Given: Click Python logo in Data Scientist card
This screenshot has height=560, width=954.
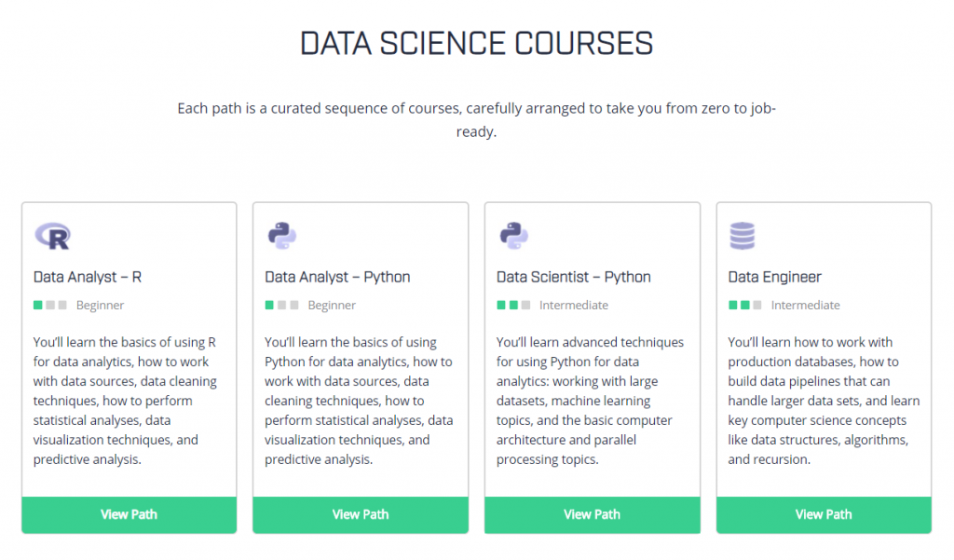Looking at the screenshot, I should pyautogui.click(x=514, y=238).
